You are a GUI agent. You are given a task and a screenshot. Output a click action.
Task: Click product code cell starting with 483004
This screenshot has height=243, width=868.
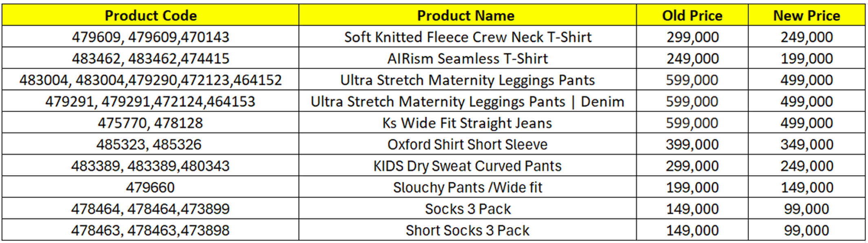150,80
